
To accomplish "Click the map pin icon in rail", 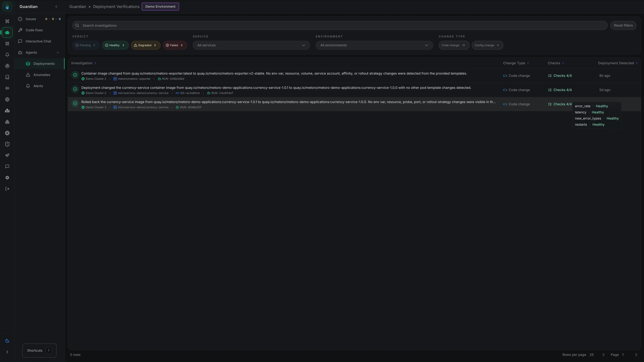I will click(x=7, y=111).
